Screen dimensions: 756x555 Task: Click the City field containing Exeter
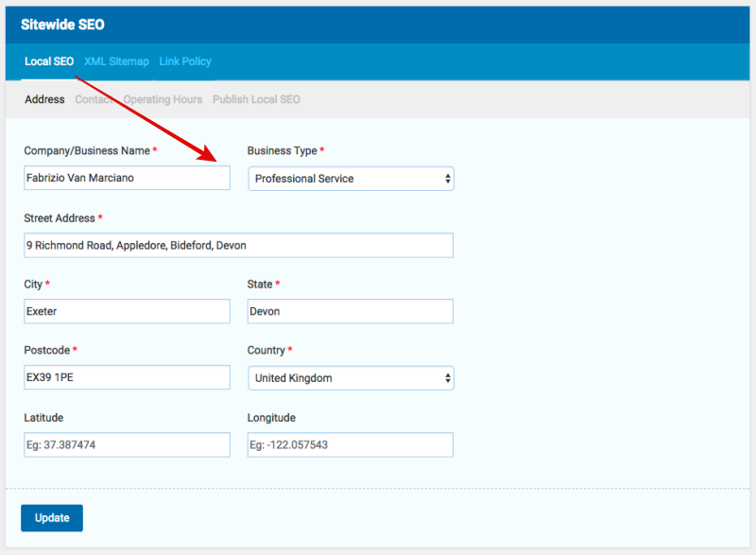(128, 311)
